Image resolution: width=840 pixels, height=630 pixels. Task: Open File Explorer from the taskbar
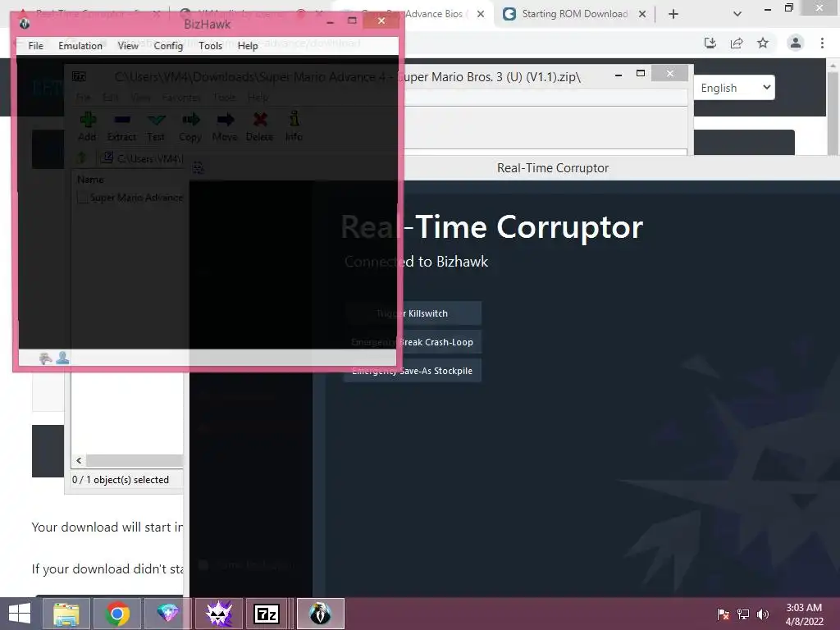(x=66, y=614)
